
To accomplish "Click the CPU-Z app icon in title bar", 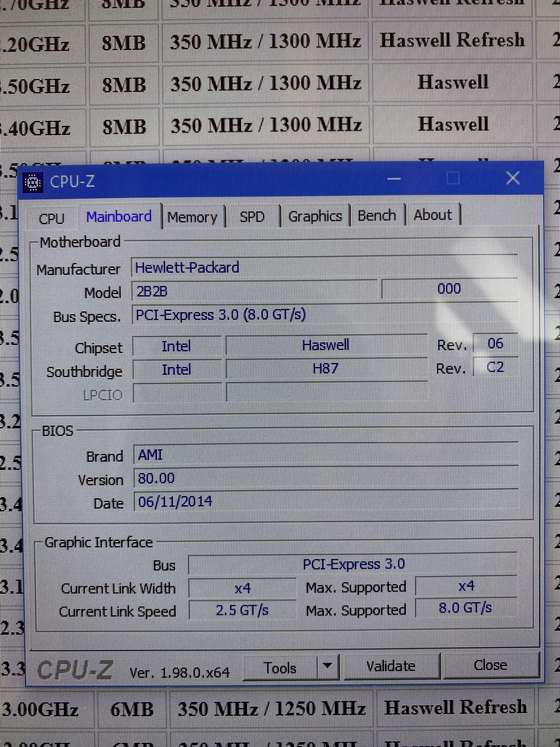I will [x=33, y=183].
